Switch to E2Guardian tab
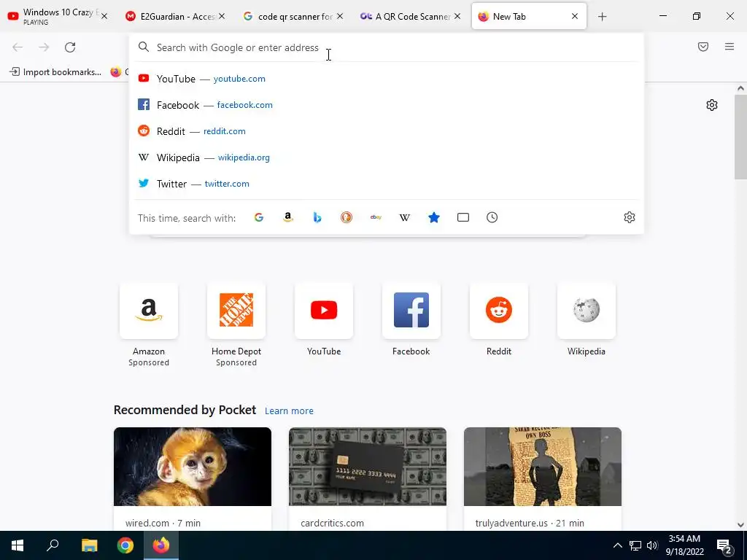747x560 pixels. point(174,16)
